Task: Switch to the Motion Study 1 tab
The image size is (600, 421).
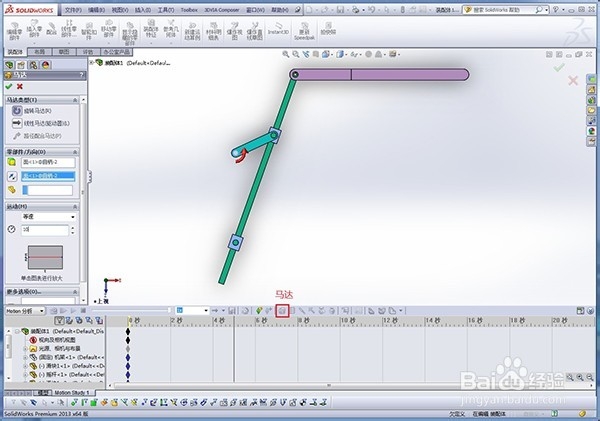Action: point(72,393)
